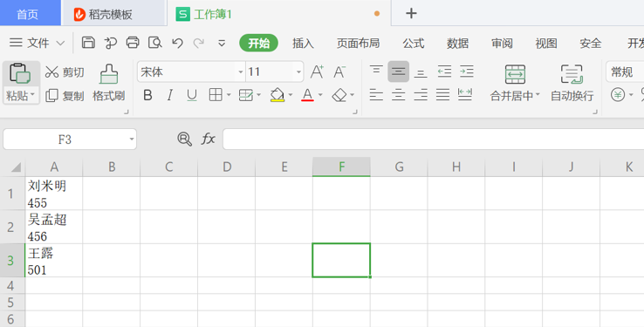Open the font size 11 dropdown
Screen dimensions: 644x327
(298, 72)
